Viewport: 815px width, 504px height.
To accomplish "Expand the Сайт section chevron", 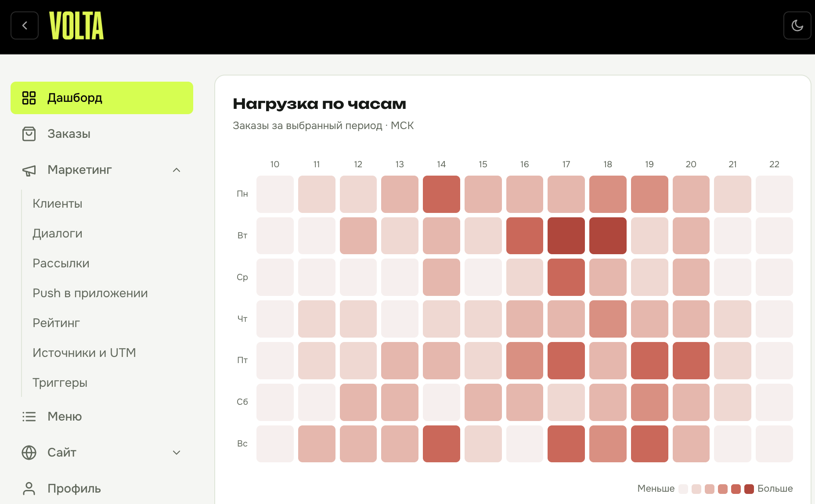I will (177, 453).
